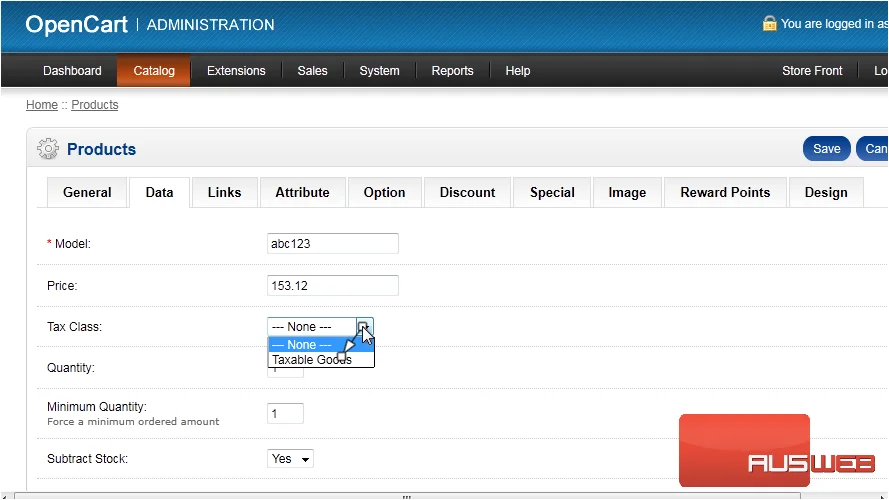Click the Products gear icon
889x500 pixels.
(48, 149)
